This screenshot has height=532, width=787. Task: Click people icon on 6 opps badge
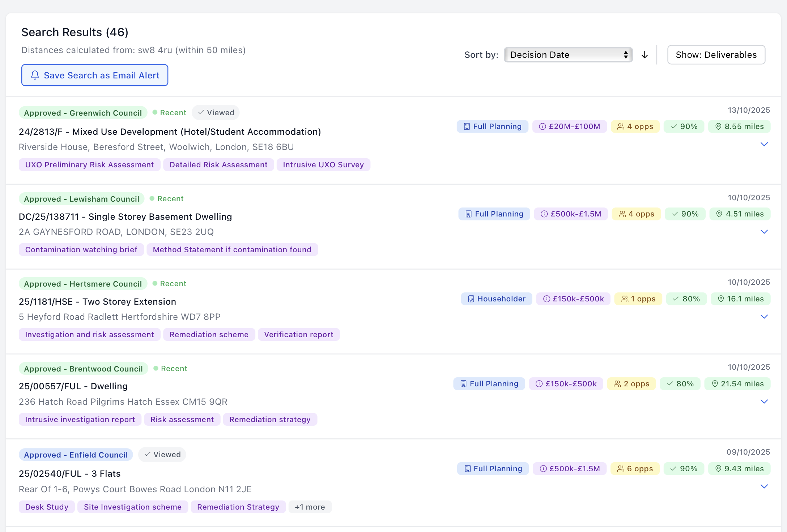click(x=621, y=469)
